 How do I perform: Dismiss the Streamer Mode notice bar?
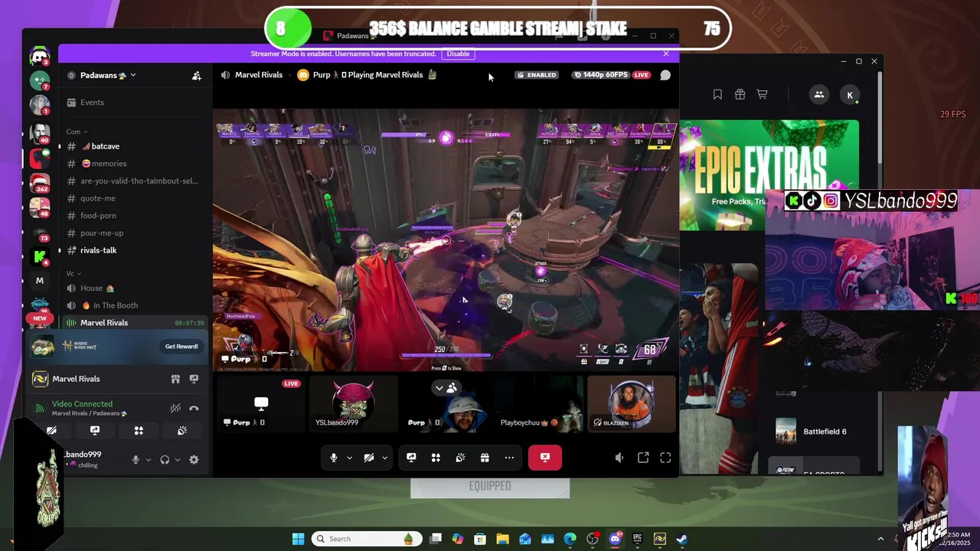pos(666,54)
